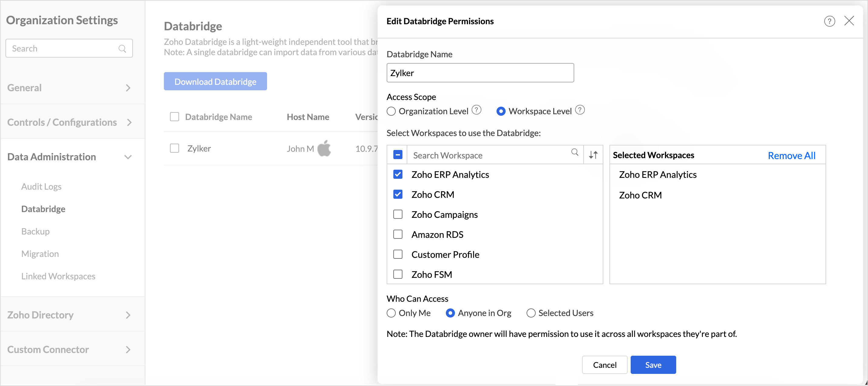Screen dimensions: 868x386
Task: Click the Remove All link
Action: tap(791, 155)
